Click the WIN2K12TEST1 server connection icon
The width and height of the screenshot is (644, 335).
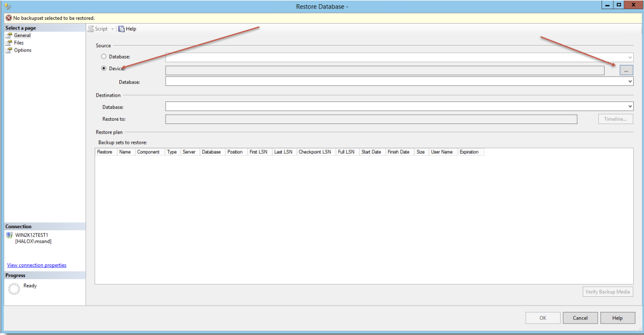[x=10, y=235]
